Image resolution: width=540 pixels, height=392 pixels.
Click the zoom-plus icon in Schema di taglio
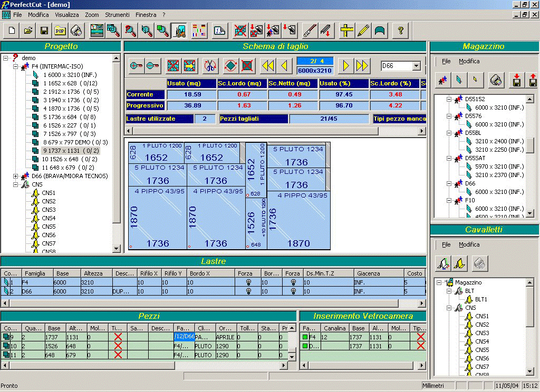point(137,65)
